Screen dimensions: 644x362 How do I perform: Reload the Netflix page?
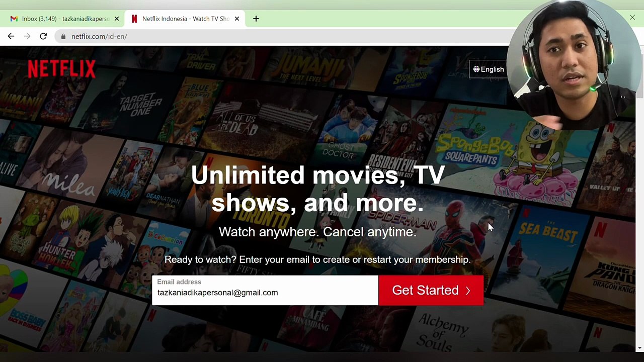pyautogui.click(x=43, y=36)
